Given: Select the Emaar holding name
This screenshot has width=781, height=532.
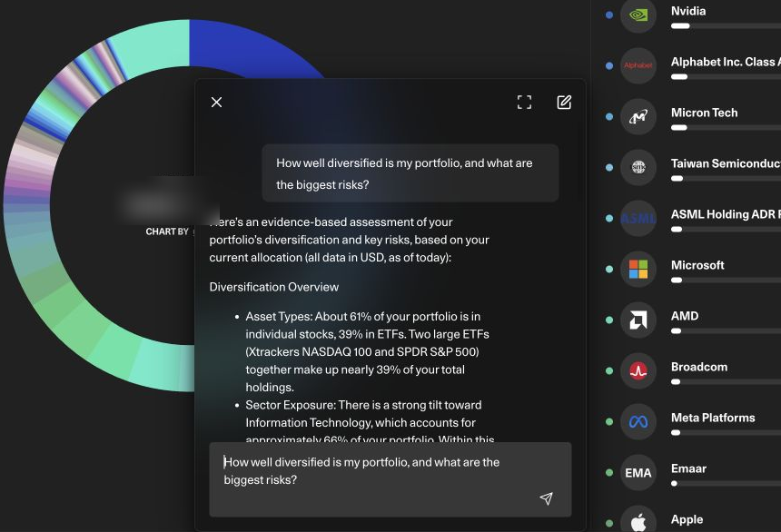Looking at the screenshot, I should [688, 468].
